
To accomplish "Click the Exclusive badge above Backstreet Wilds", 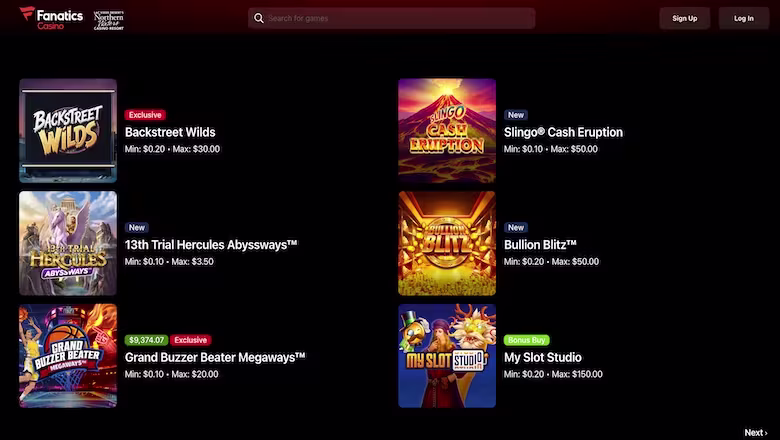I will point(145,115).
